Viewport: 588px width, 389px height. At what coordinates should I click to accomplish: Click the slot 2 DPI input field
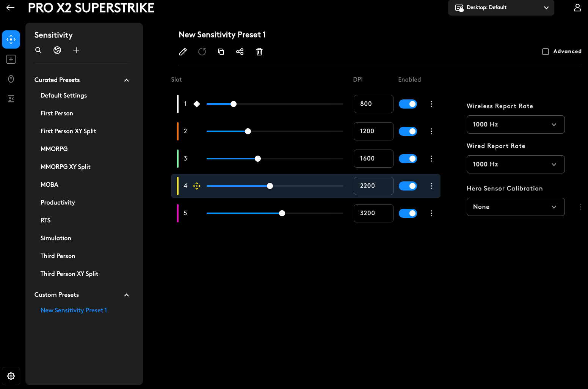click(x=373, y=131)
